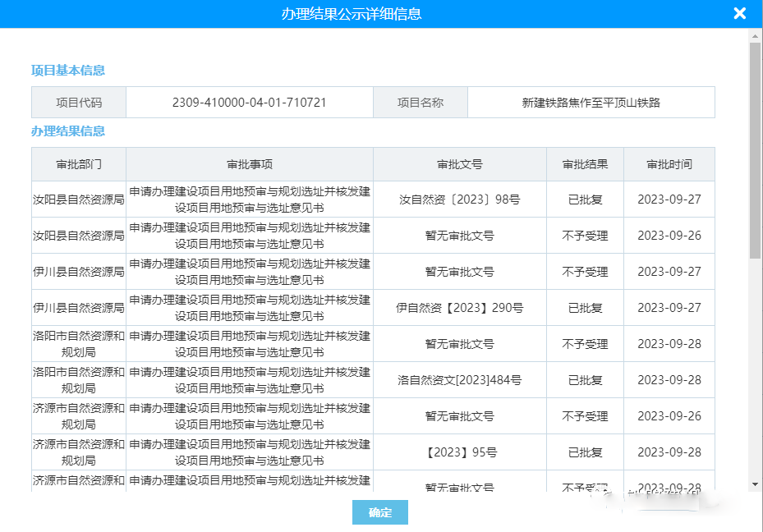The height and width of the screenshot is (532, 763).
Task: Click the scrollbar up arrow
Action: tap(755, 34)
